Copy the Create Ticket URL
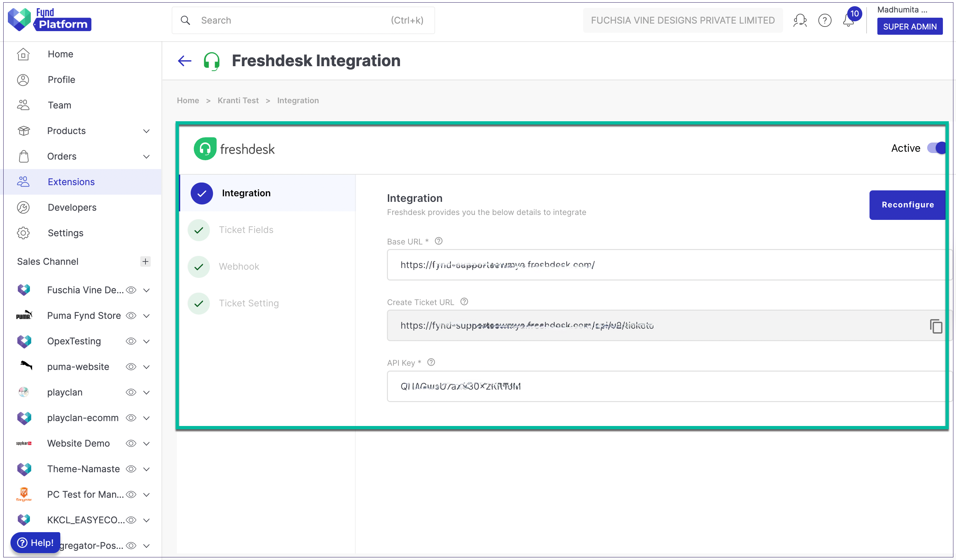 (936, 326)
